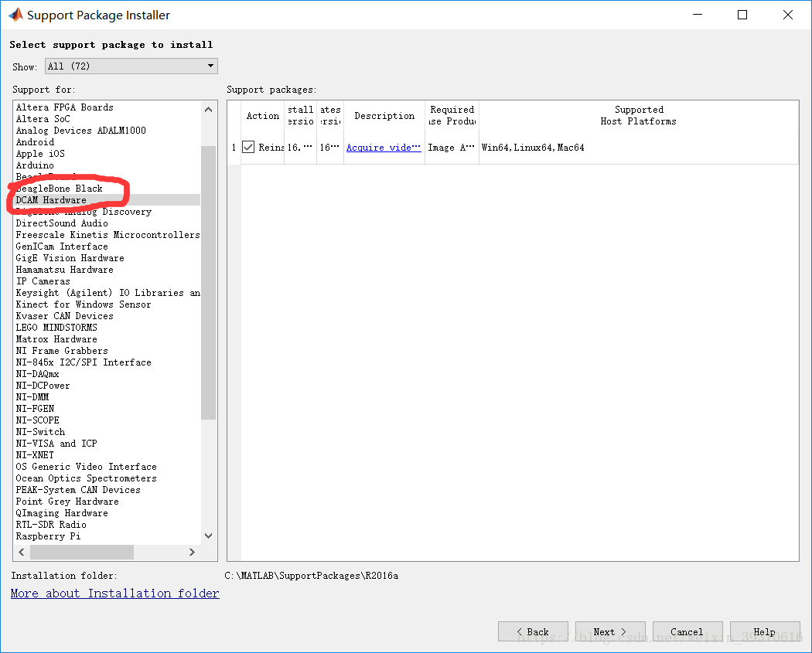Select OS Generic Video Interface

point(107,467)
